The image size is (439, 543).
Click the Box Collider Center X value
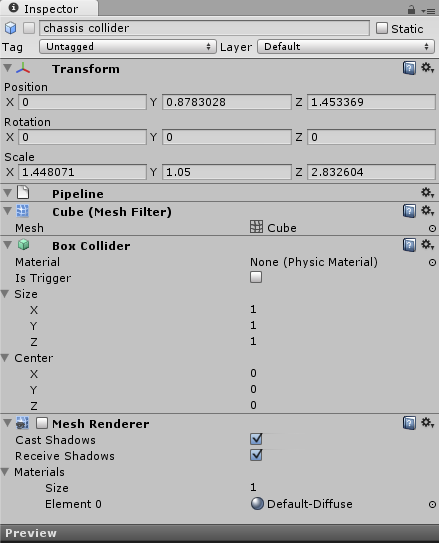(x=253, y=373)
